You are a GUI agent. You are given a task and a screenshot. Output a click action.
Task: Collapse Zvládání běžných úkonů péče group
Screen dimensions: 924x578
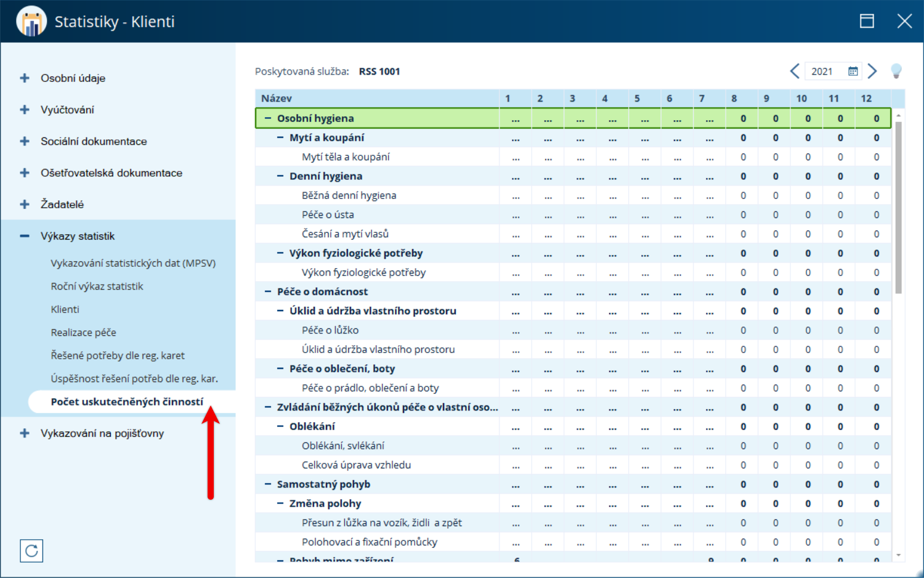(268, 407)
